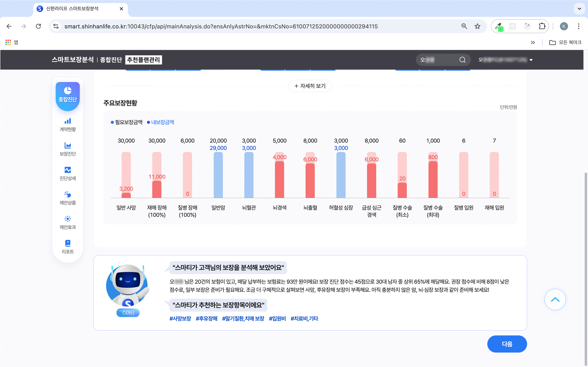
Task: Open the 리포트 sidebar icon
Action: pyautogui.click(x=68, y=243)
